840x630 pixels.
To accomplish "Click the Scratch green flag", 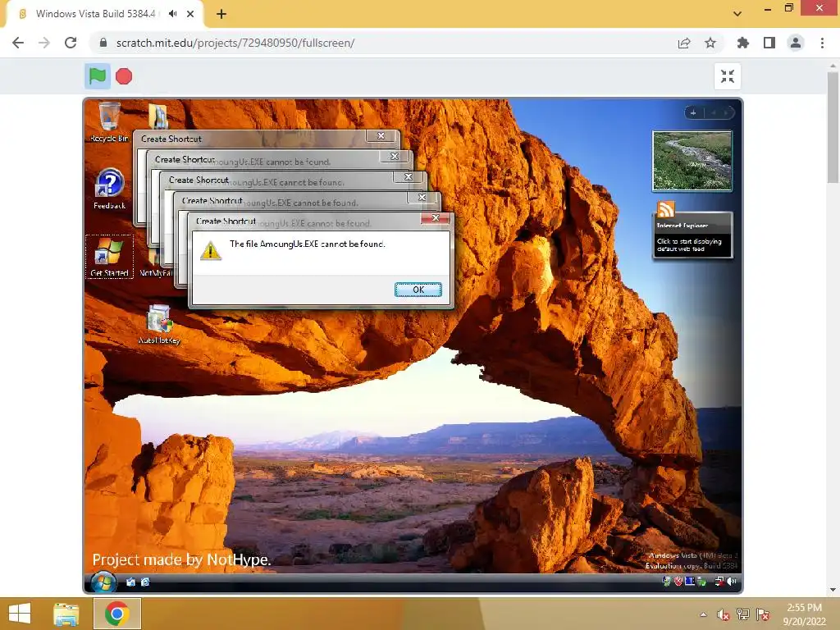I will click(98, 76).
